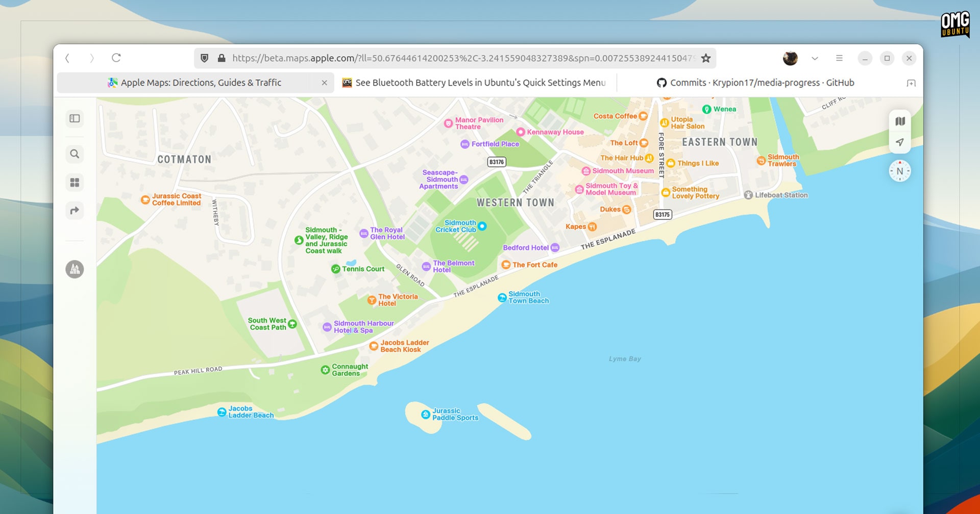The height and width of the screenshot is (514, 980).
Task: Go forward with browser forward arrow
Action: click(92, 58)
